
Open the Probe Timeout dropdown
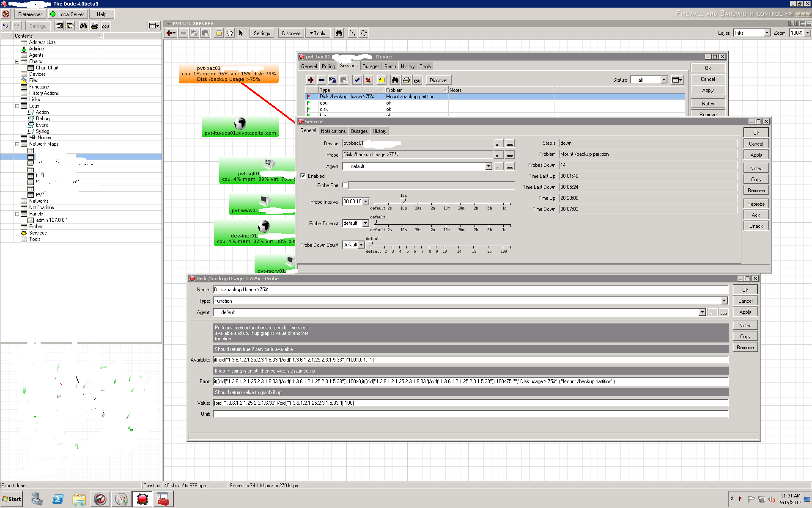point(366,224)
